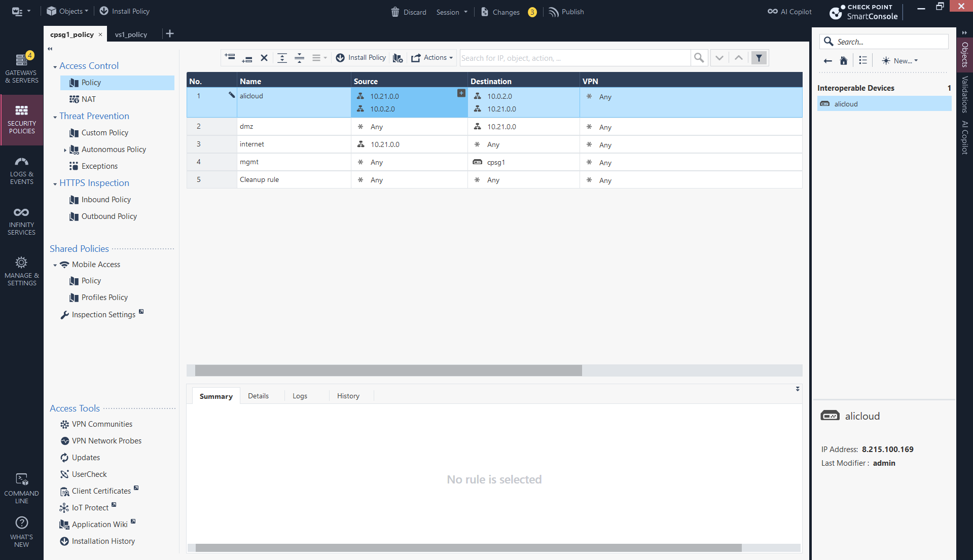Collapse the left navigation pane
Screen dimensions: 973x560
tap(50, 49)
